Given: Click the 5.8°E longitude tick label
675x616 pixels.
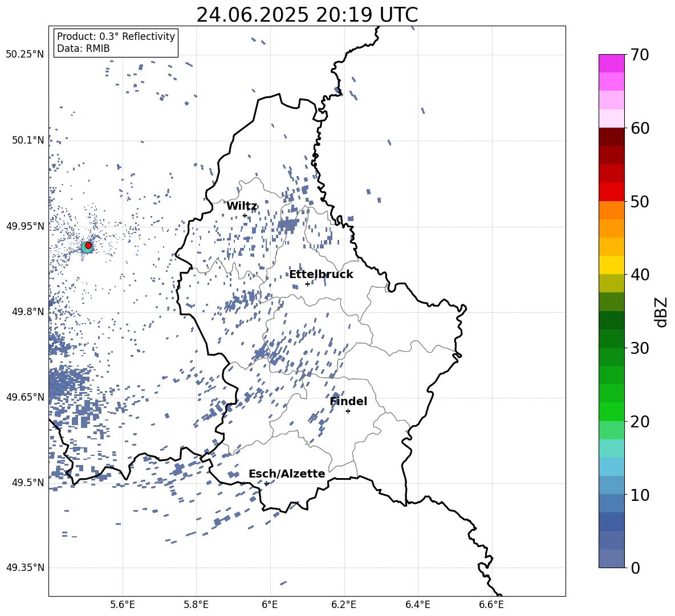Looking at the screenshot, I should [196, 605].
